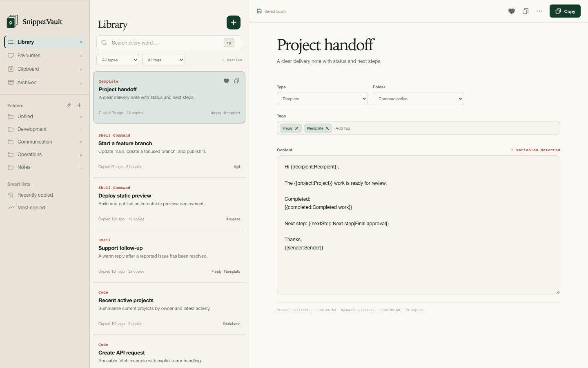Select the Unfiled folder
The height and width of the screenshot is (368, 588).
click(45, 117)
